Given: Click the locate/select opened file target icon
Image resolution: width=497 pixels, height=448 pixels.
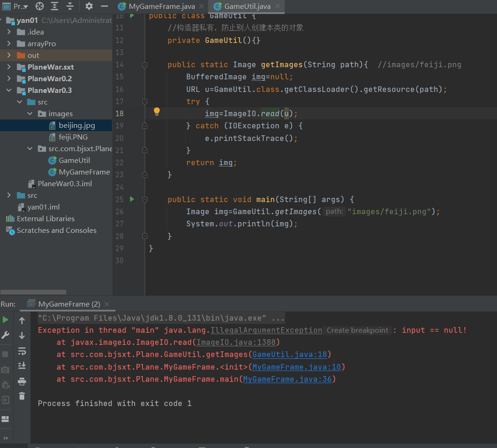Looking at the screenshot, I should (x=39, y=6).
